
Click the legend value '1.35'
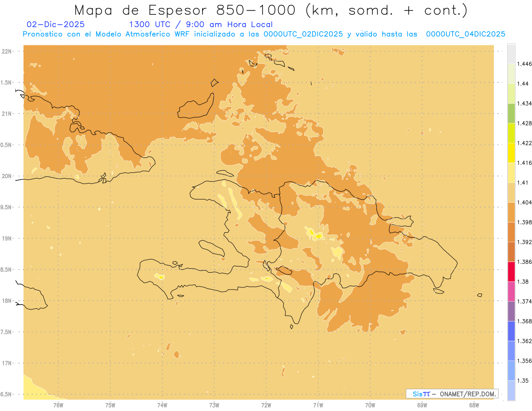click(x=524, y=380)
